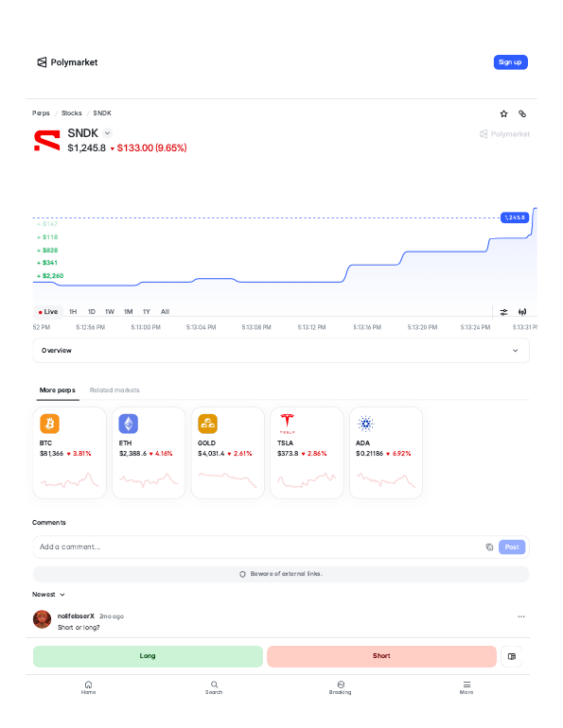Click the Long button

pyautogui.click(x=148, y=656)
